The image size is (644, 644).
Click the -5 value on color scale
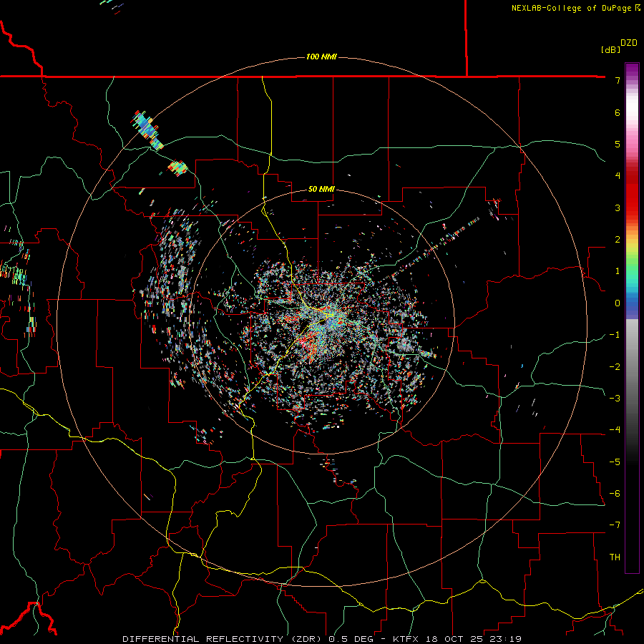coord(615,462)
